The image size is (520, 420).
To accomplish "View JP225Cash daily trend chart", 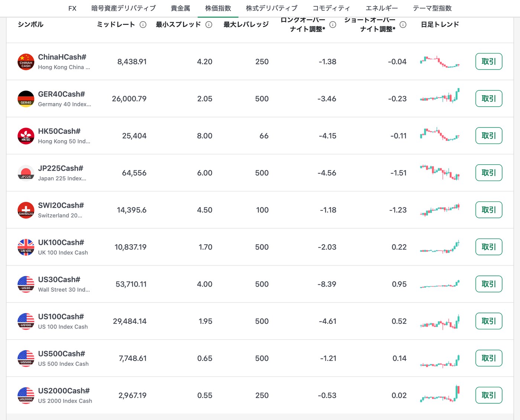I will (x=440, y=172).
